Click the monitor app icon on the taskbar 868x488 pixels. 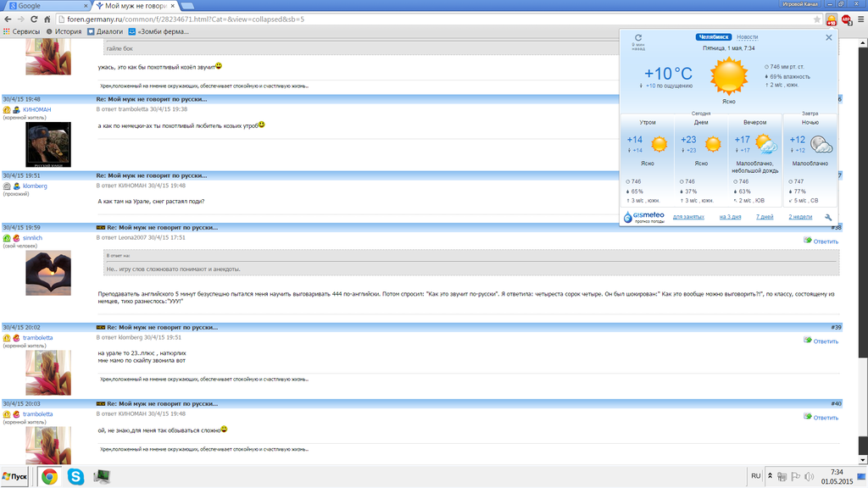click(102, 476)
